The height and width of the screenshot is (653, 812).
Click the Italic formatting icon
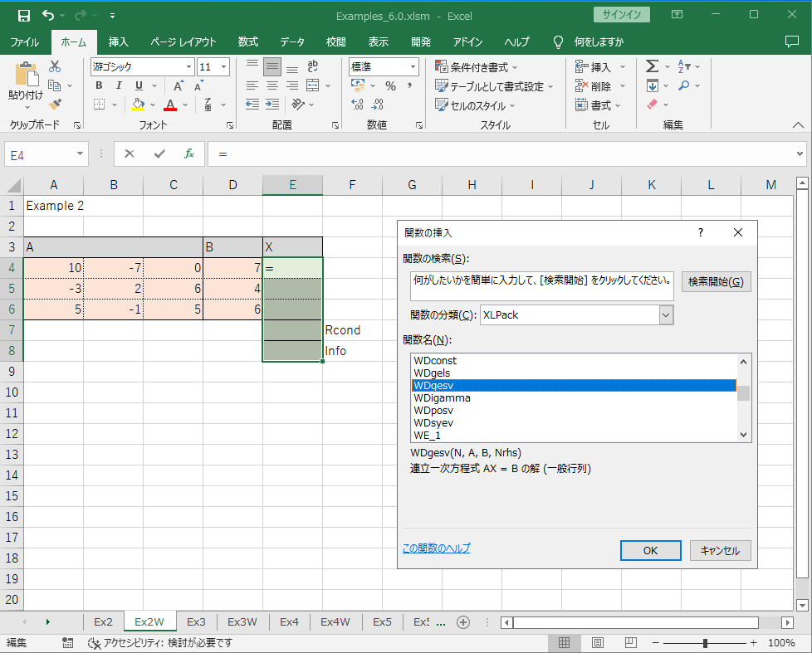[x=119, y=85]
